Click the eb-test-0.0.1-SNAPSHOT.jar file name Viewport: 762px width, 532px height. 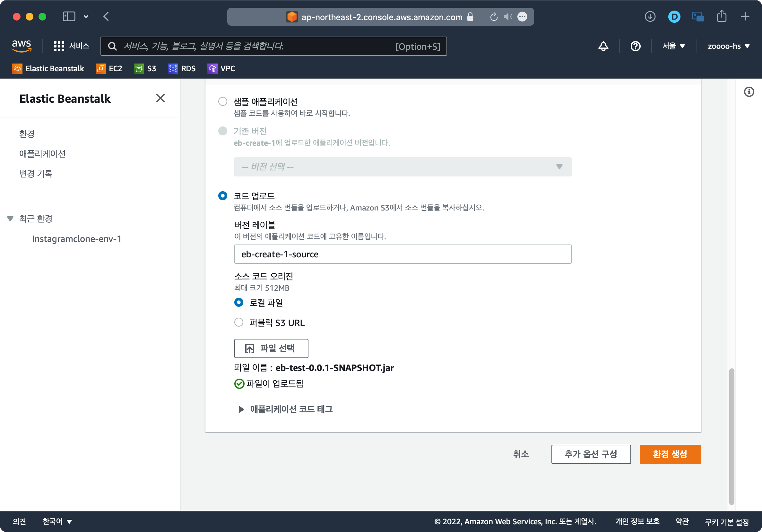point(334,367)
